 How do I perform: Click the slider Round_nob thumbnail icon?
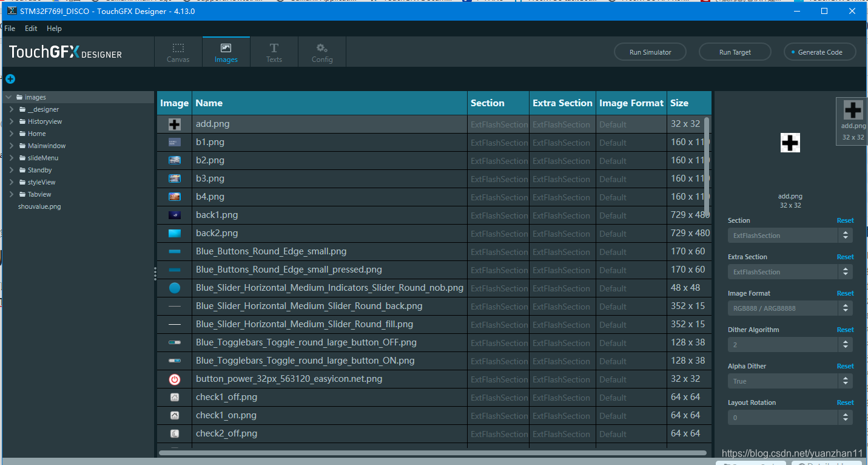[175, 288]
